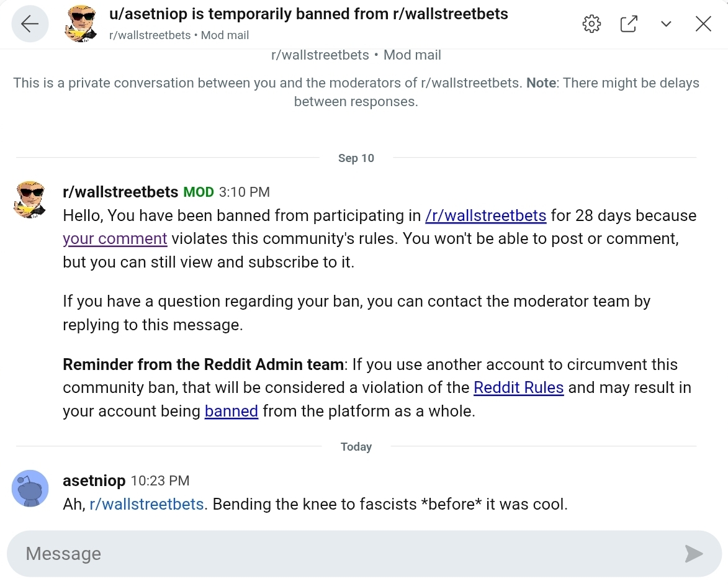728x586 pixels.
Task: Open conversation in new window icon
Action: coord(629,24)
